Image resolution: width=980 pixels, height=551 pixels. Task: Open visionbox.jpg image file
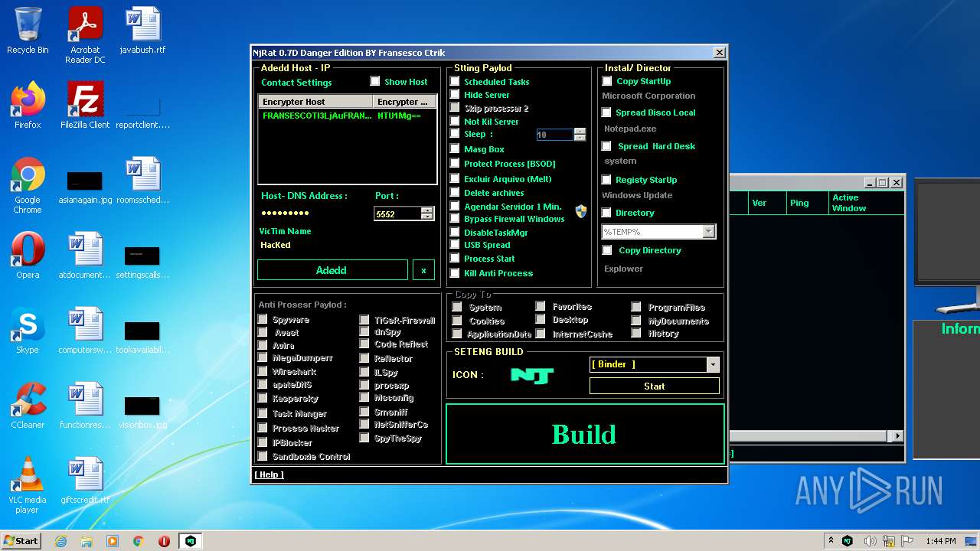coord(142,412)
